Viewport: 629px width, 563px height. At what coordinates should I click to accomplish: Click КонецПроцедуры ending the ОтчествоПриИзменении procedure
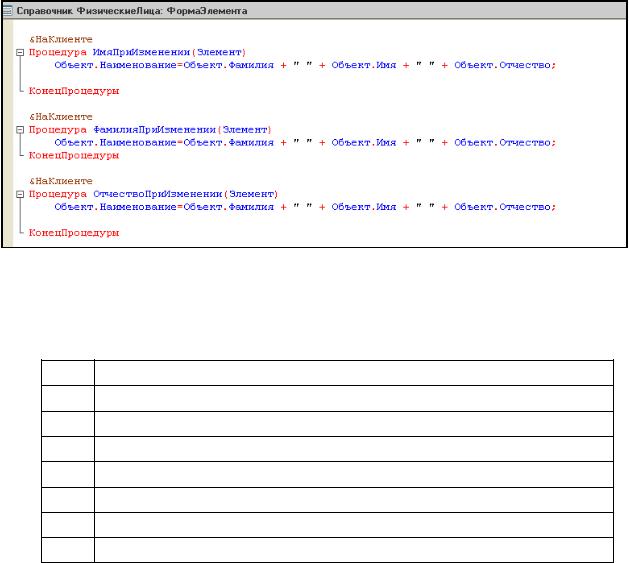click(74, 233)
